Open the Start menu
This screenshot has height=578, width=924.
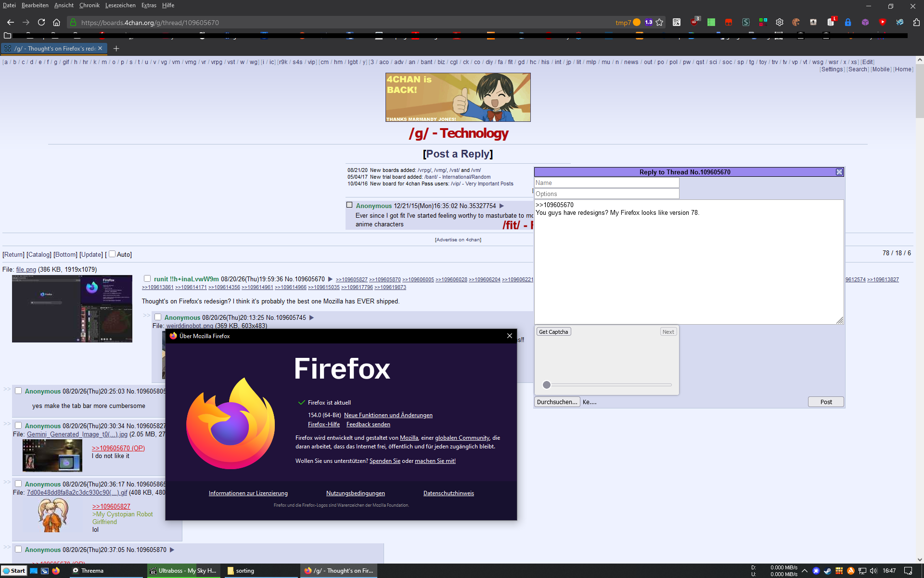14,571
